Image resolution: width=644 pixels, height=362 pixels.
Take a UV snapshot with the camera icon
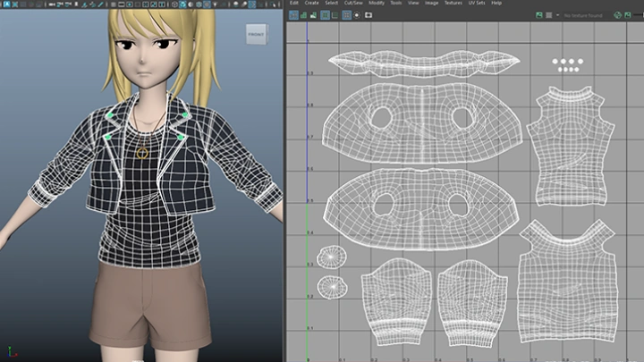pos(369,15)
